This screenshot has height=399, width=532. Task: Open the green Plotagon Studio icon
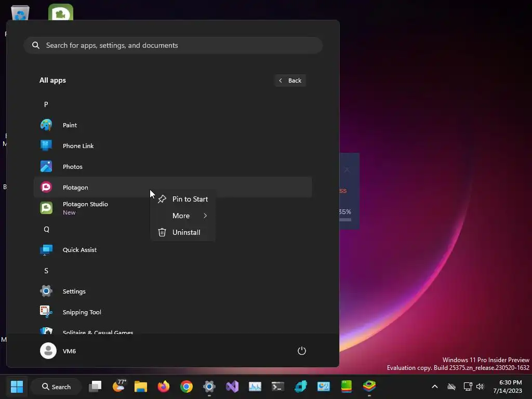pyautogui.click(x=46, y=208)
